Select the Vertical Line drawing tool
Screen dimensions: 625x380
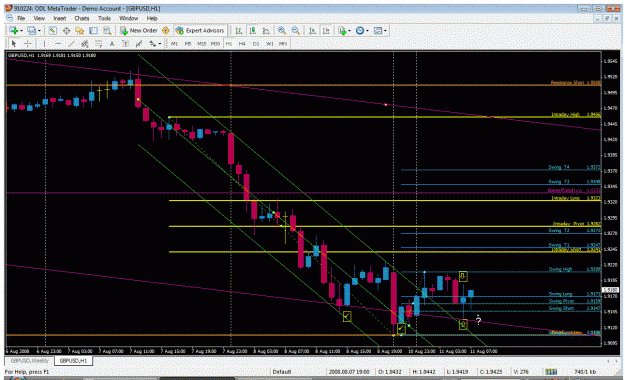[44, 43]
